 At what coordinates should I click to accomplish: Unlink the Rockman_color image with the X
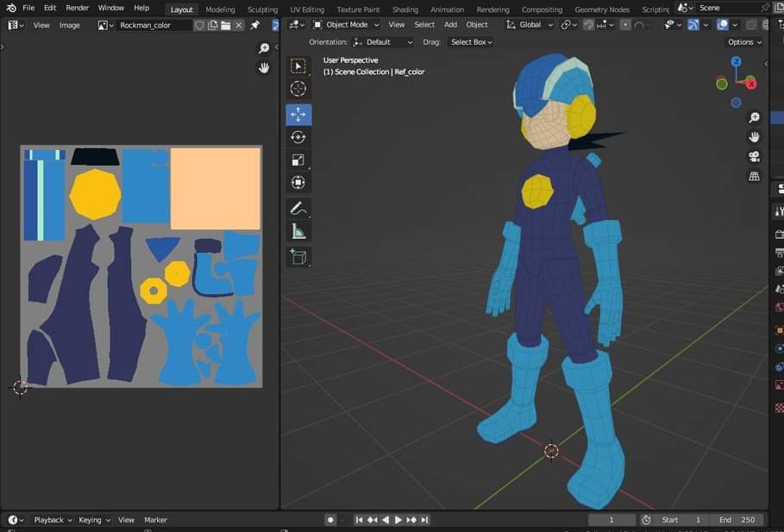[x=239, y=25]
